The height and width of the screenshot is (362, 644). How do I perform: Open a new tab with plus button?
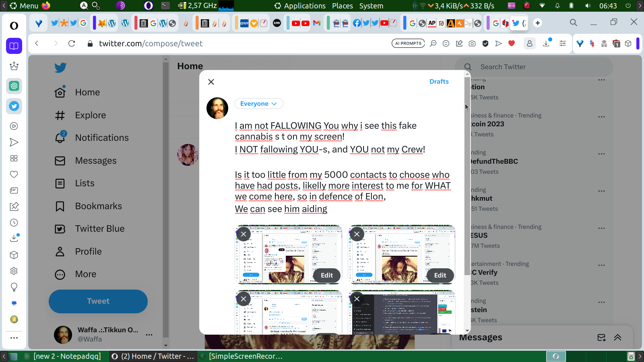(538, 23)
